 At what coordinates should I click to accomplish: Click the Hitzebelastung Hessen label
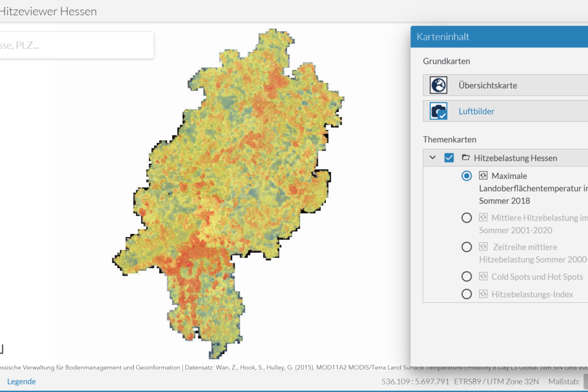[515, 158]
